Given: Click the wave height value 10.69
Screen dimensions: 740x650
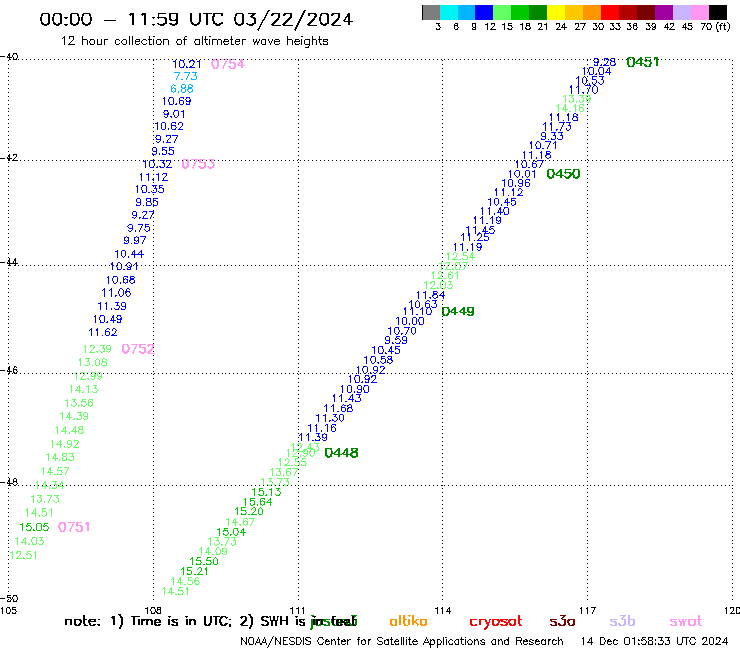Looking at the screenshot, I should coord(177,101).
